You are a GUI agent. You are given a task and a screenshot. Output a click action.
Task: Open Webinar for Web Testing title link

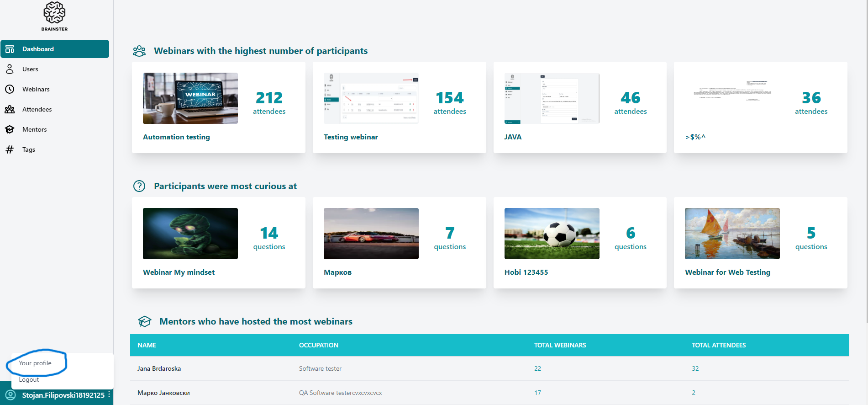[x=727, y=272]
